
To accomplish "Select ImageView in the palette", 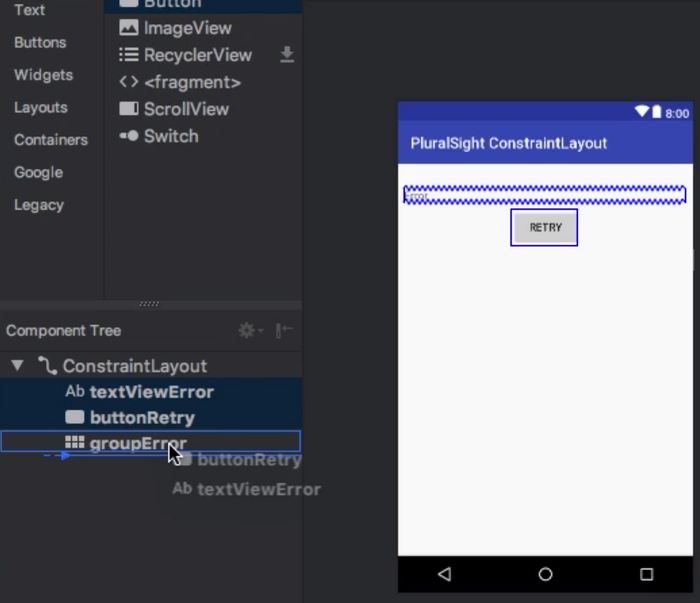I will (186, 28).
